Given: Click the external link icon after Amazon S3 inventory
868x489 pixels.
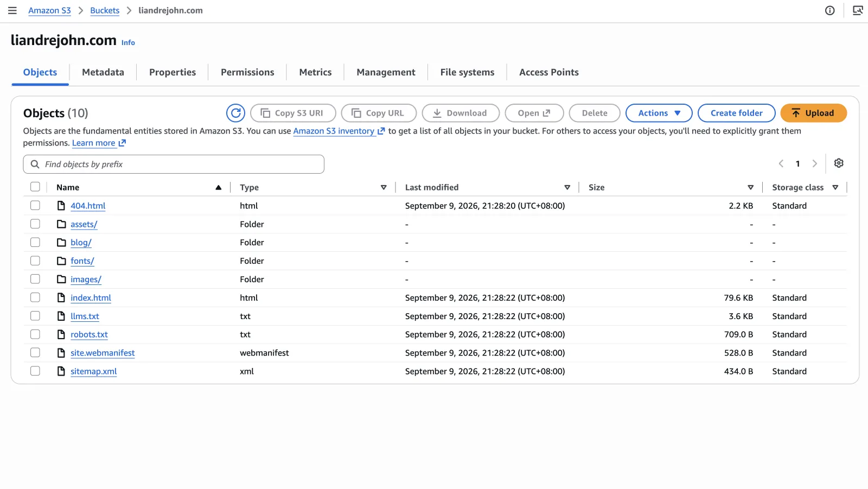Looking at the screenshot, I should click(x=381, y=131).
